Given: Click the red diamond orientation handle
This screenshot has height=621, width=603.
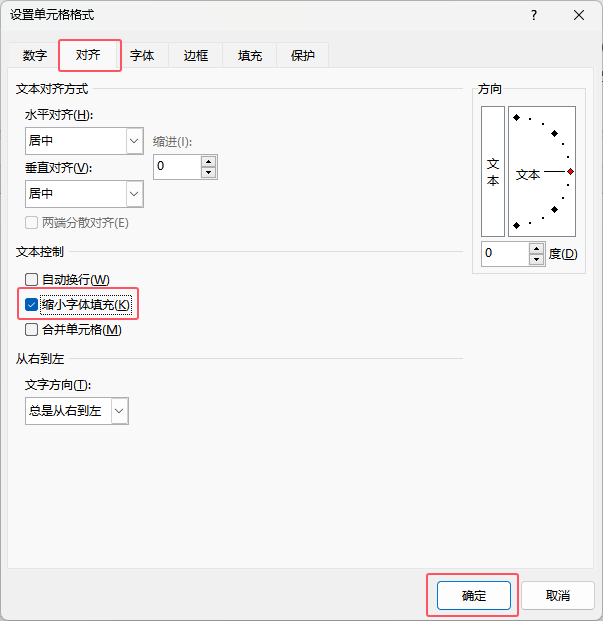Looking at the screenshot, I should click(570, 172).
